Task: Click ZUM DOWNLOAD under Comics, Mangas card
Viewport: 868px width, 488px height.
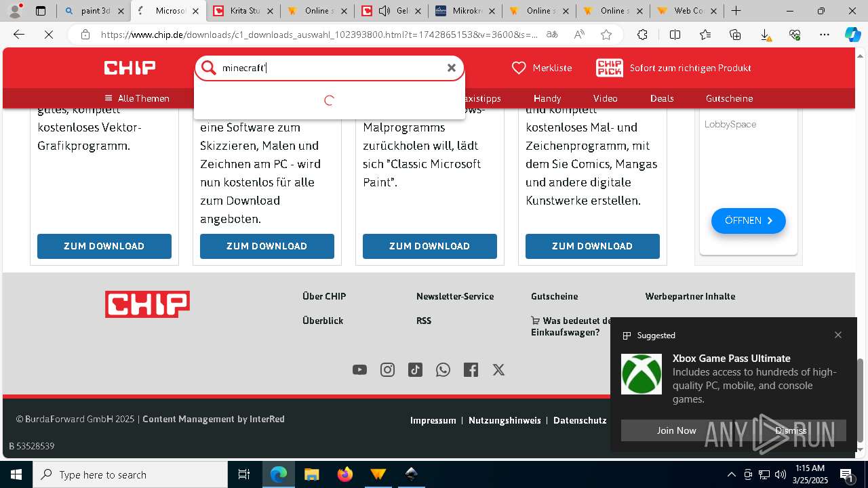Action: [x=593, y=246]
